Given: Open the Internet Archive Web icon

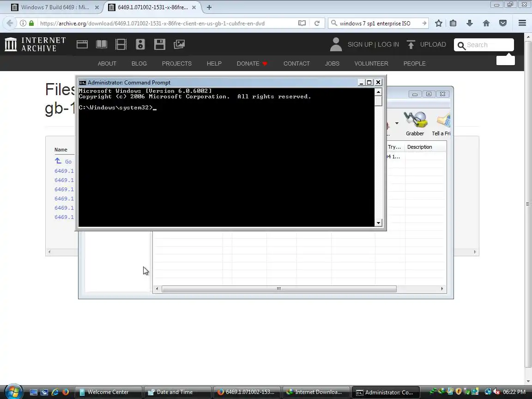Looking at the screenshot, I should 82,44.
